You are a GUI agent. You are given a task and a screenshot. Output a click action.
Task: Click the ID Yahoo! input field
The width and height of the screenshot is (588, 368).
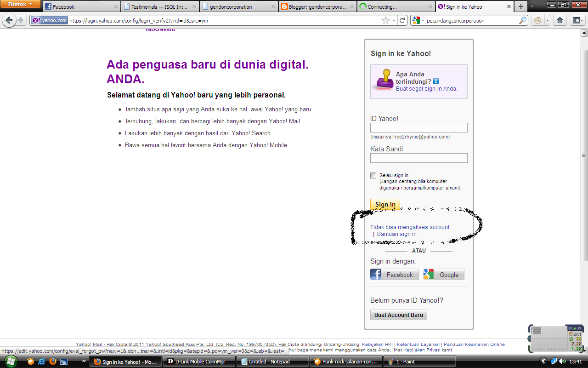pyautogui.click(x=418, y=128)
